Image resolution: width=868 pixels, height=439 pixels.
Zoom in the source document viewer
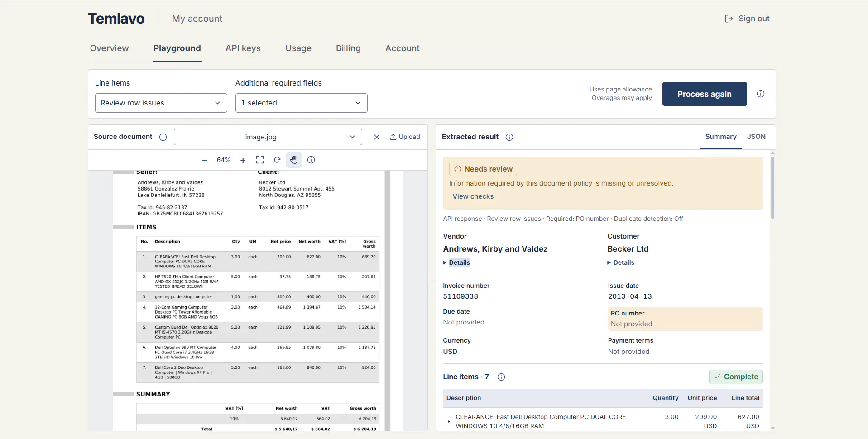tap(243, 160)
